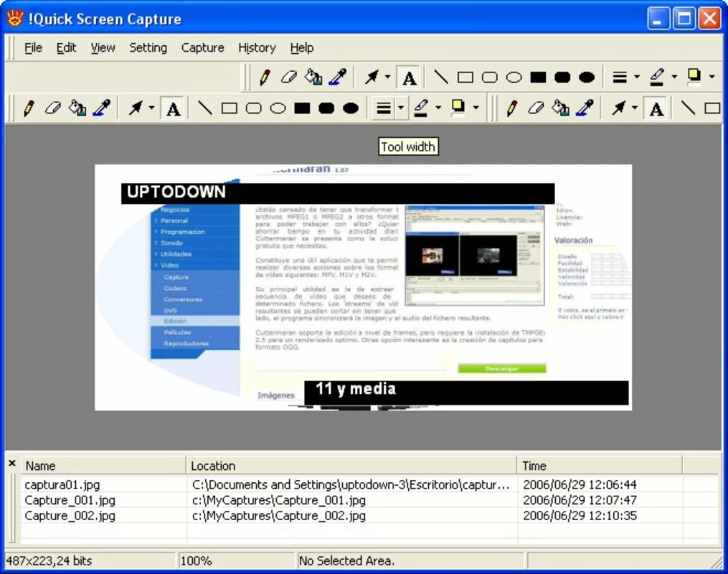Viewport: 728px width, 574px height.
Task: Open the Arrow tool dropdown in lower-right toolbar
Action: click(x=635, y=108)
